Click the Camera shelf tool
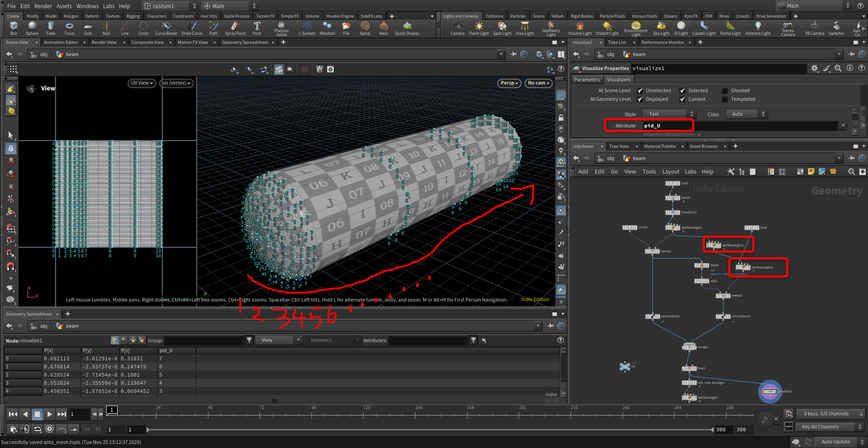The height and width of the screenshot is (448, 868). tap(458, 28)
